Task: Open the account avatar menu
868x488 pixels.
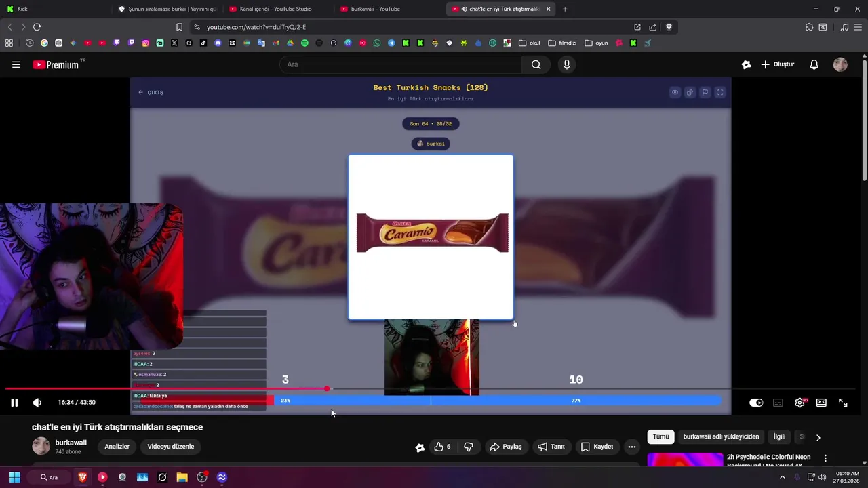Action: (x=840, y=64)
